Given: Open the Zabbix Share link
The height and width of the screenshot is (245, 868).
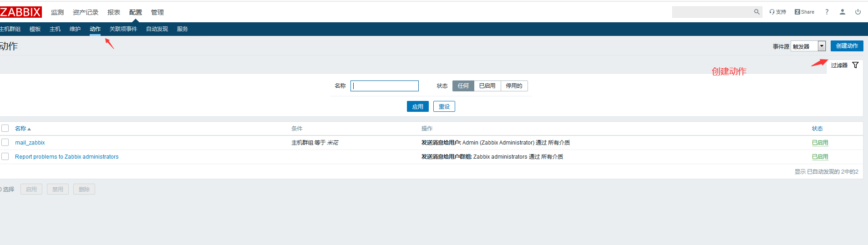Looking at the screenshot, I should (804, 12).
